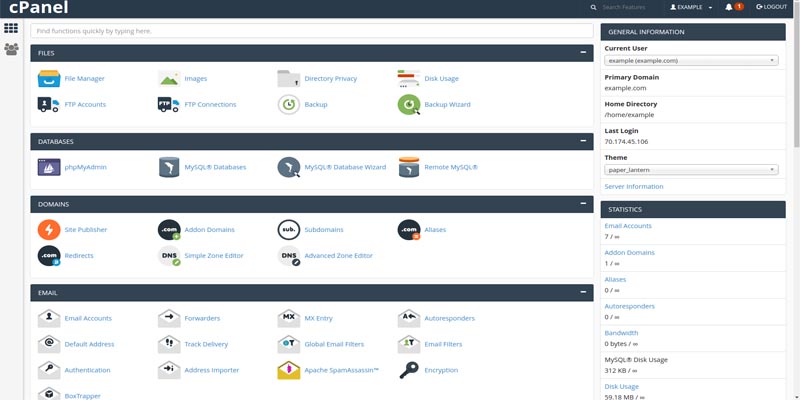Screen dimensions: 800x400
Task: Click the Directory Privacy folder icon
Action: 289,79
